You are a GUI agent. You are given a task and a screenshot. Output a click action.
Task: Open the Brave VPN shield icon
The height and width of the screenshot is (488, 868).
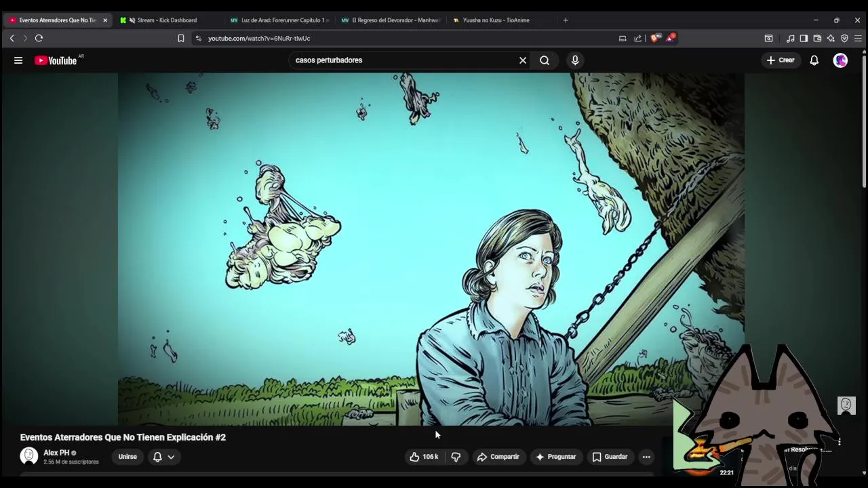coord(844,39)
